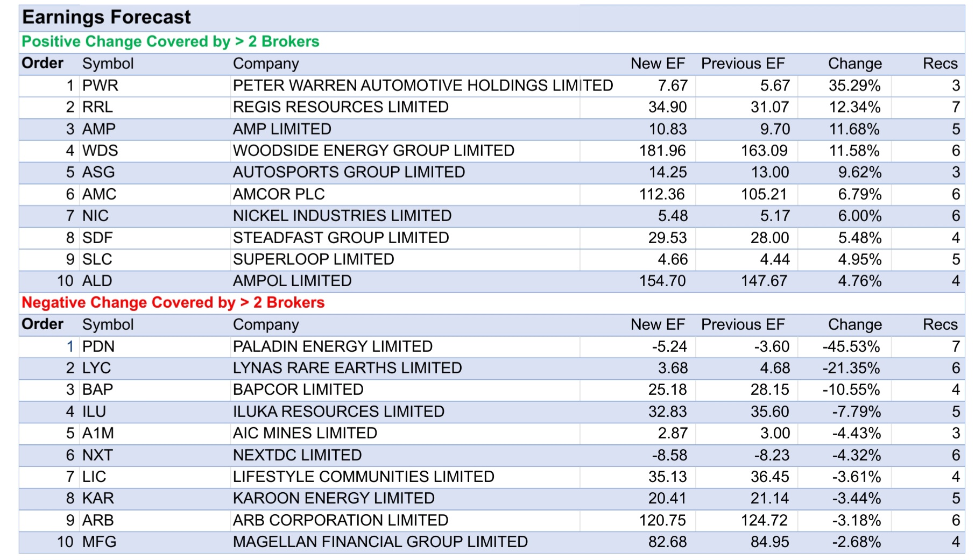Select Nickel Industries Limited row name
Screen dimensions: 975x560
tap(342, 216)
